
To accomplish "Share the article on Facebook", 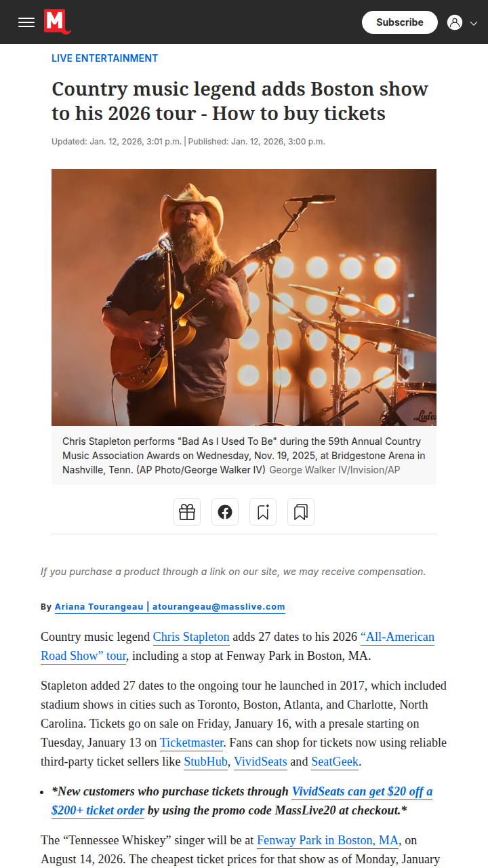I will click(225, 512).
